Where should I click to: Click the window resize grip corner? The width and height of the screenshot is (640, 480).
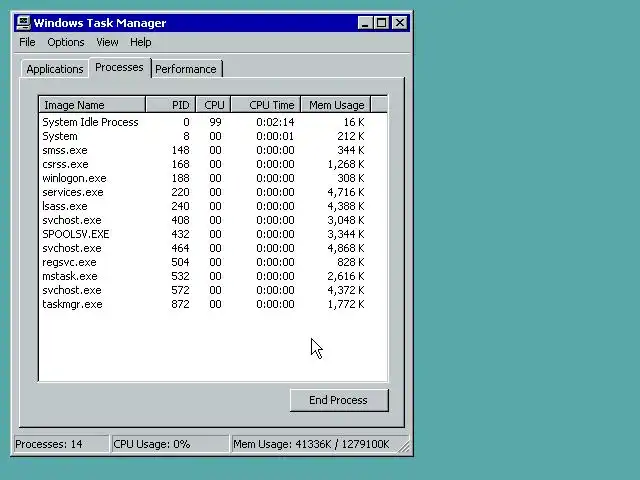[x=404, y=447]
